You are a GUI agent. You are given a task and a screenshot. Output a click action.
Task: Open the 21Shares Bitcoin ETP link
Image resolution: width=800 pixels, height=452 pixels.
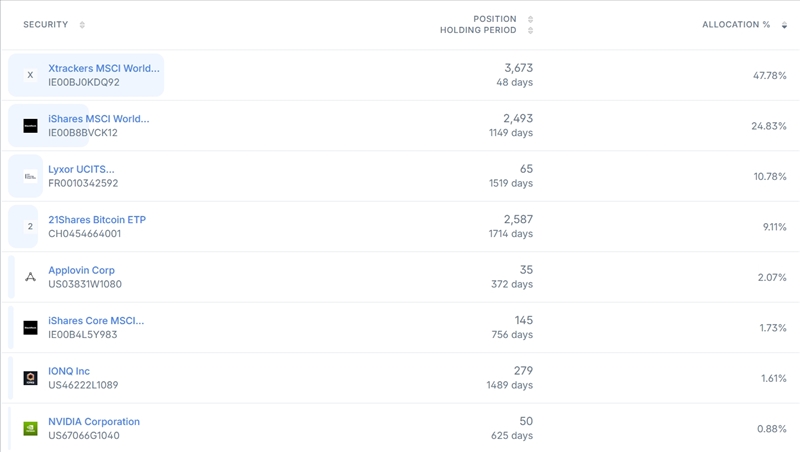97,220
